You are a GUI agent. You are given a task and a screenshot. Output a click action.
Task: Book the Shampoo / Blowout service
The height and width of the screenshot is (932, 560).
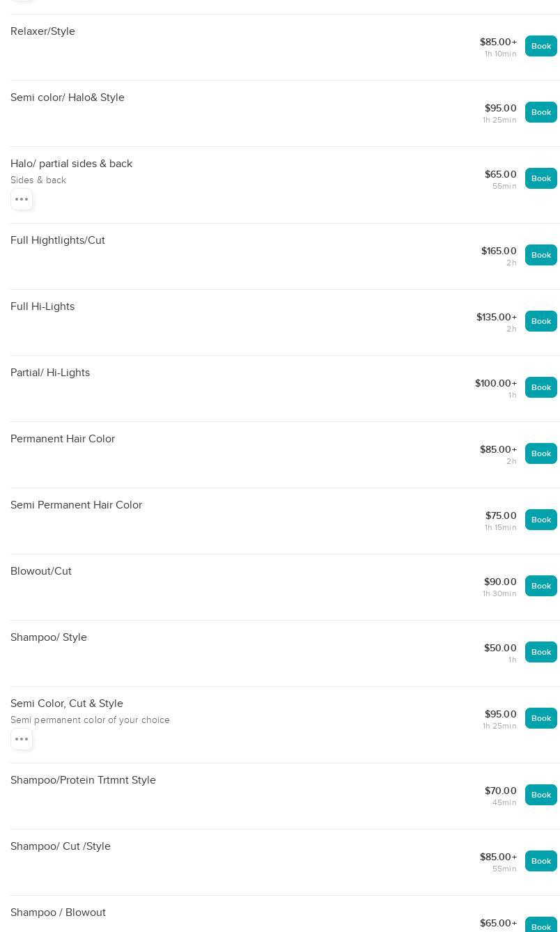coord(540,926)
